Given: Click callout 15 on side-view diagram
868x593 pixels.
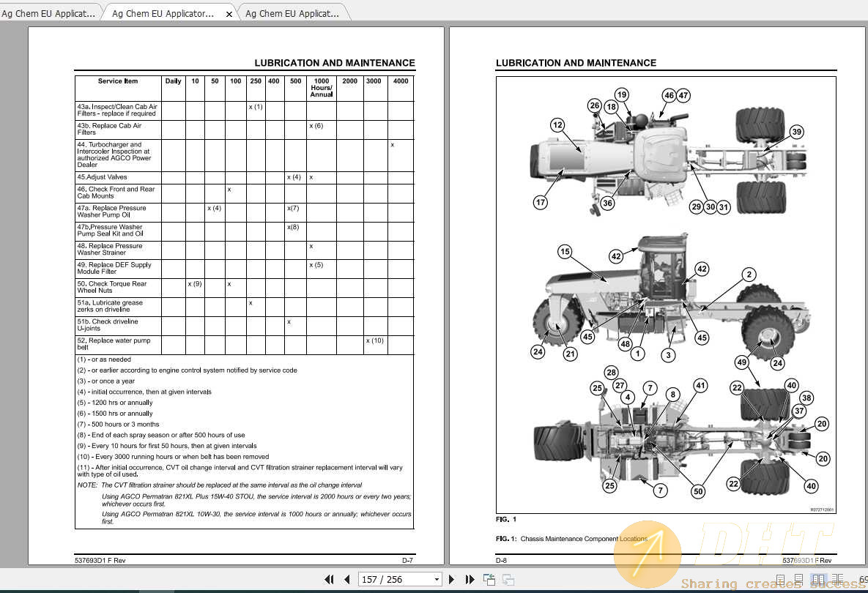Looking at the screenshot, I should click(565, 252).
